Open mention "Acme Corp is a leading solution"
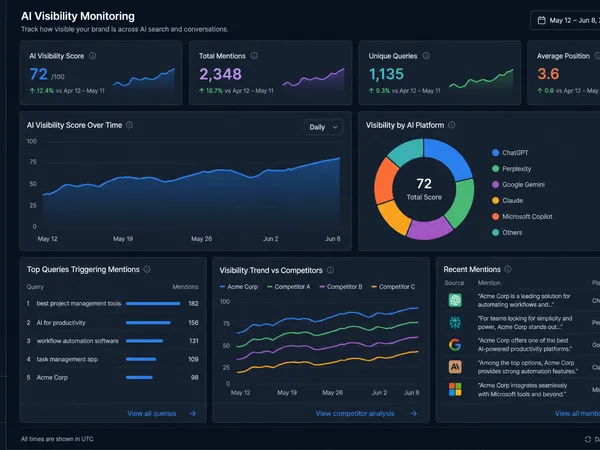 tap(524, 300)
